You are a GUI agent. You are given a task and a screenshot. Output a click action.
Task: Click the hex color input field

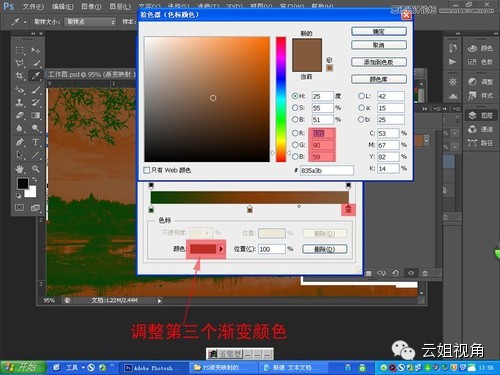[327, 170]
